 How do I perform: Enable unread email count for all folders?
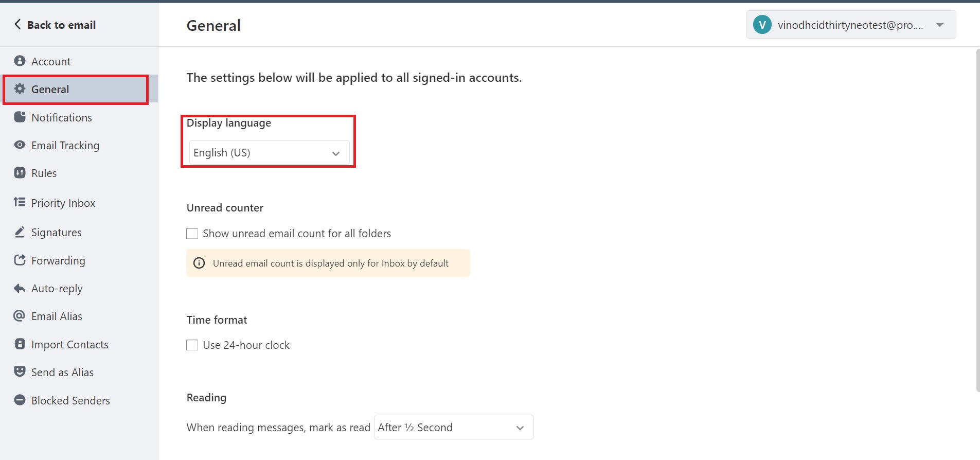pyautogui.click(x=192, y=234)
